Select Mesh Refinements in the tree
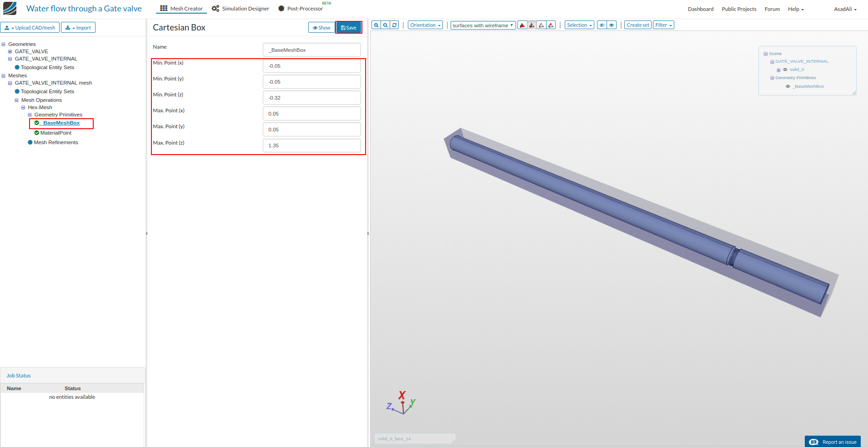This screenshot has height=447, width=868. 56,142
